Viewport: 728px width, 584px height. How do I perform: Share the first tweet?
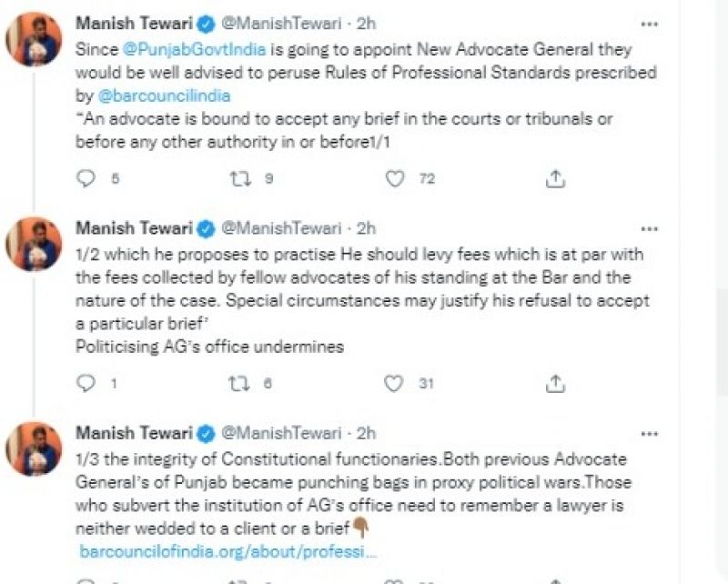click(555, 179)
